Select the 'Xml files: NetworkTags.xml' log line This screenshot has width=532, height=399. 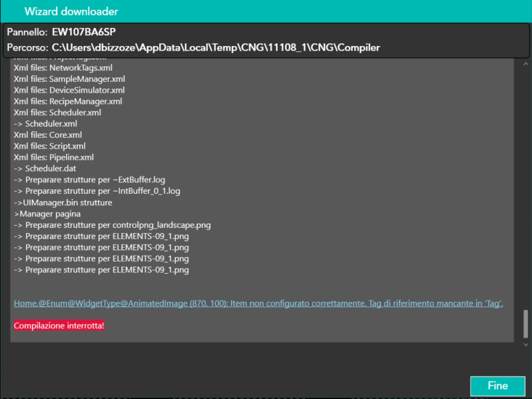pos(63,67)
